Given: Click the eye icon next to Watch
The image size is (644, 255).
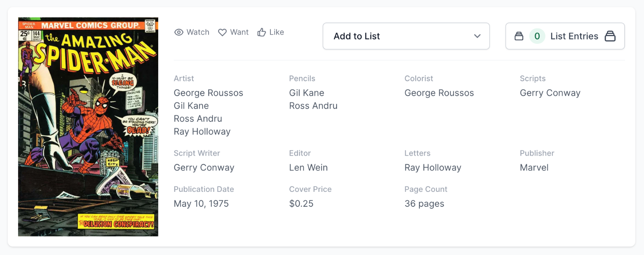Looking at the screenshot, I should coord(179,32).
